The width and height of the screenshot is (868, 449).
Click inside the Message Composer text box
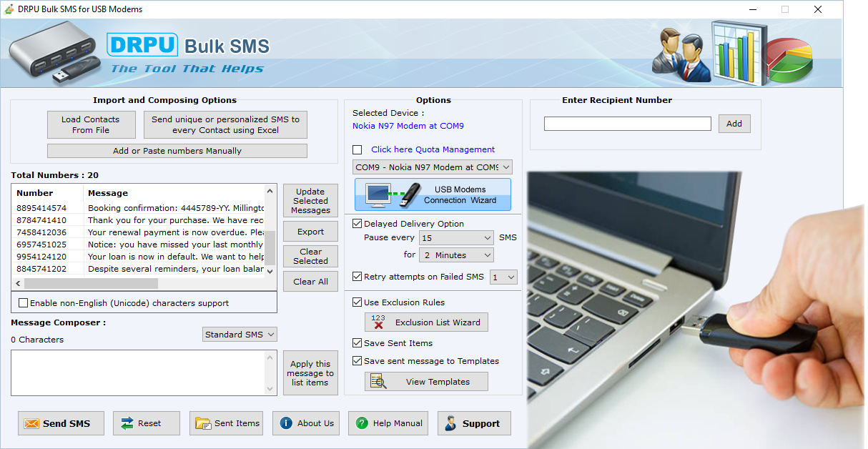138,372
